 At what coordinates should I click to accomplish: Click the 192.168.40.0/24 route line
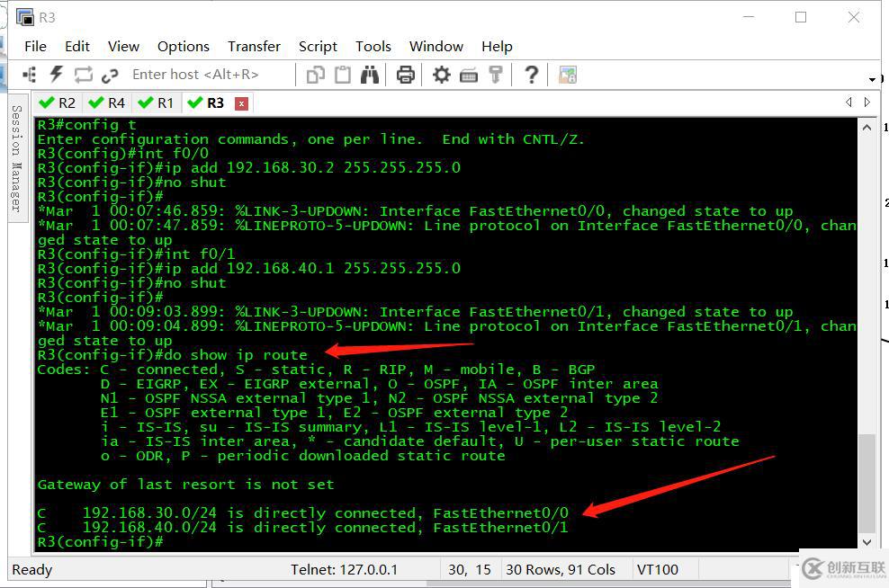[x=302, y=528]
